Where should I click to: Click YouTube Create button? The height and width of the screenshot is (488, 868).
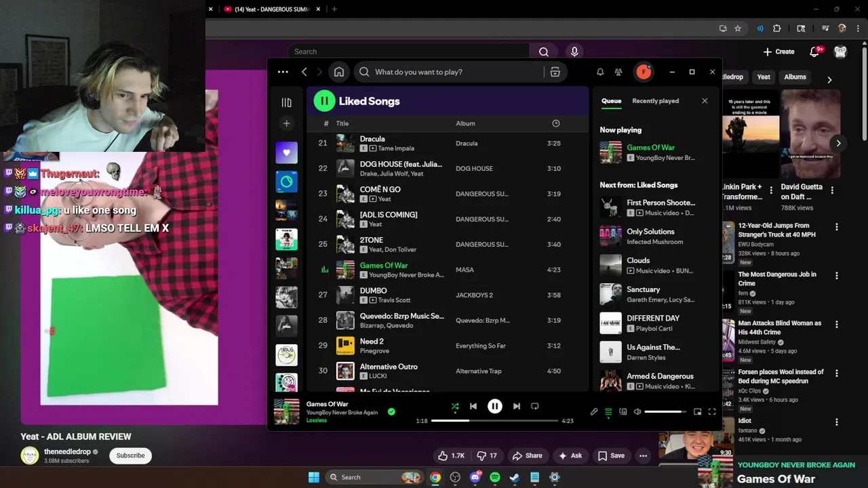coord(778,52)
